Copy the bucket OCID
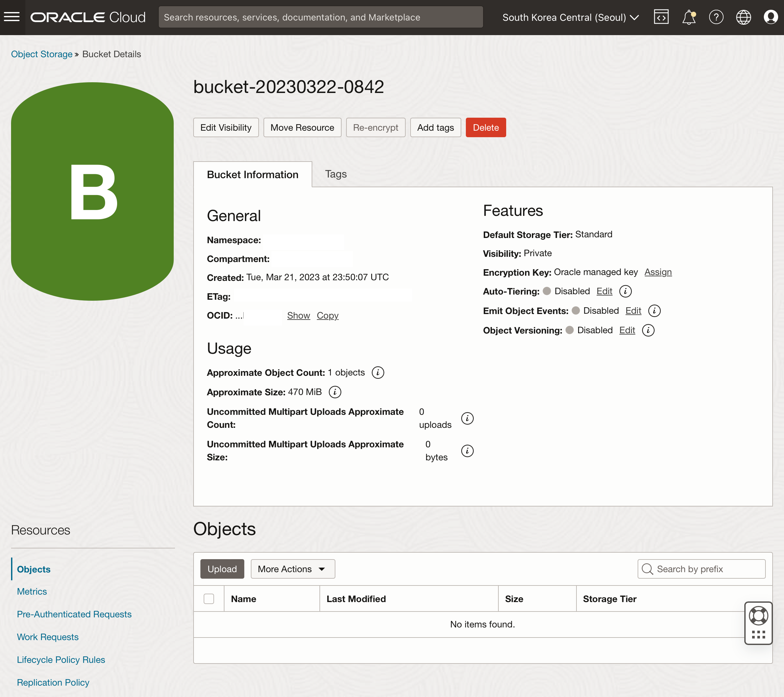 (327, 316)
